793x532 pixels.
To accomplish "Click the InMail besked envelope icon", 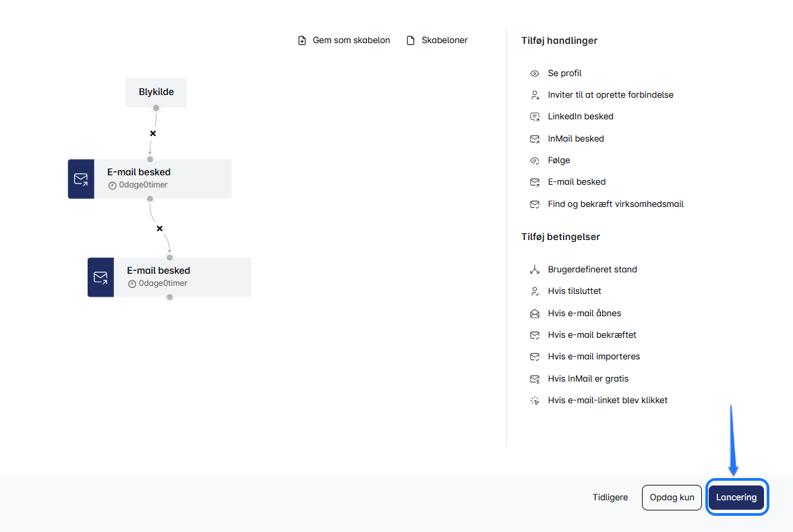I will pyautogui.click(x=535, y=139).
